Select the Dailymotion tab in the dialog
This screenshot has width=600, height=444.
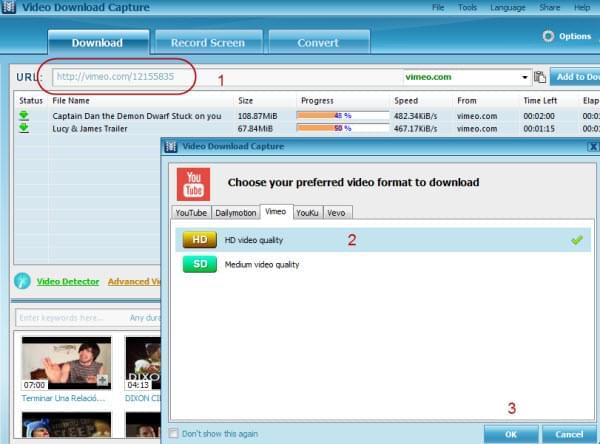click(235, 213)
